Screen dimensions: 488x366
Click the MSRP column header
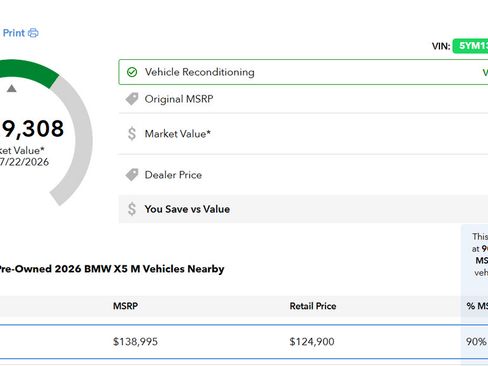pos(125,306)
